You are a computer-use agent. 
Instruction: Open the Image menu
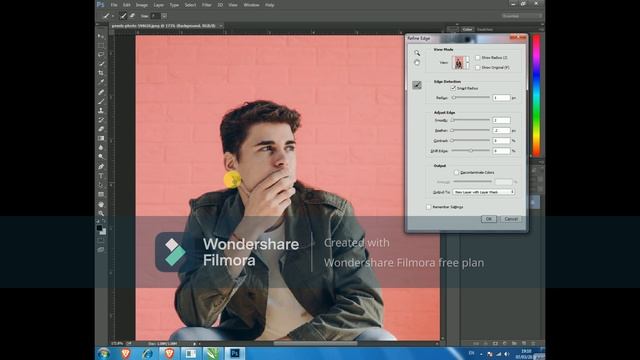[x=142, y=5]
